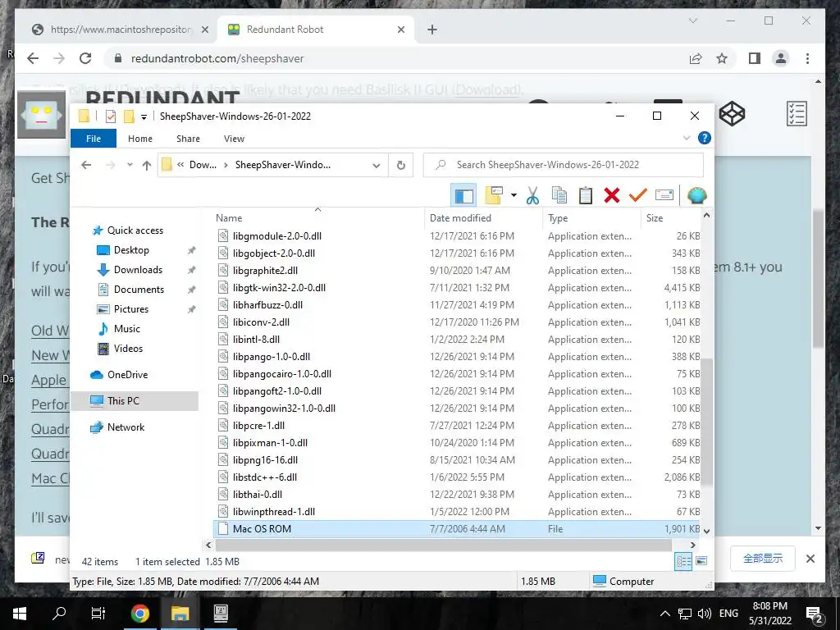Click the Search SheepShaver-Windows-26-01-2022 field
The width and height of the screenshot is (840, 630).
(x=563, y=165)
